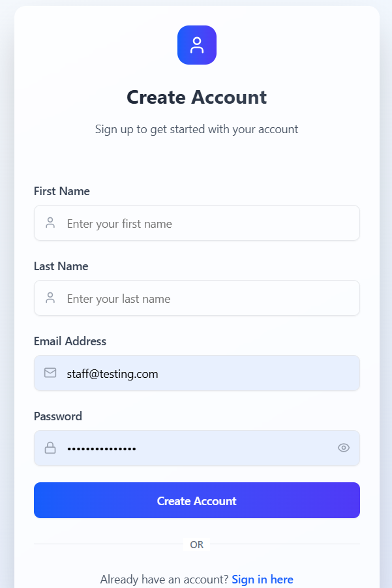Click the "Last Name" field label

tap(61, 266)
